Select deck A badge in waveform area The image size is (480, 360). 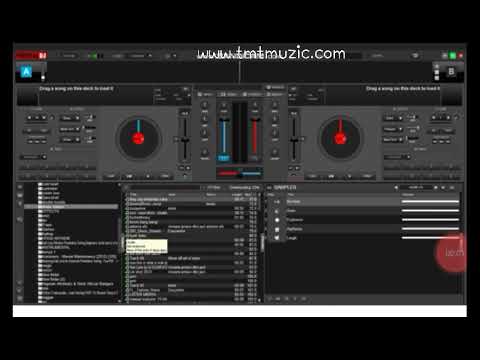coord(26,72)
